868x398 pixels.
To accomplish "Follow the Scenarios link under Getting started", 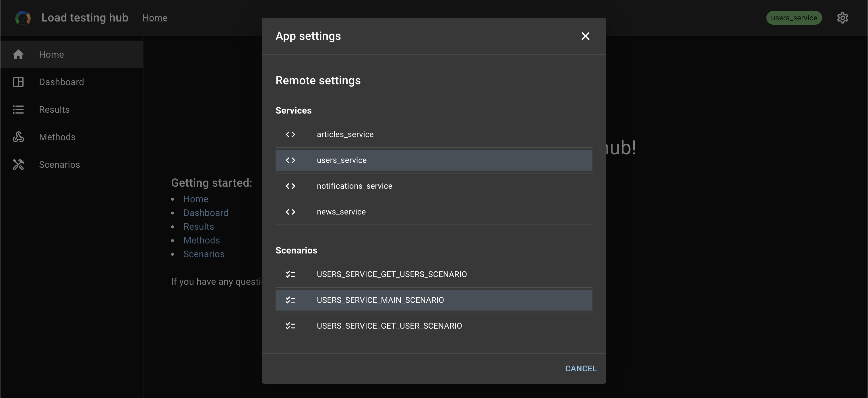I will (204, 254).
